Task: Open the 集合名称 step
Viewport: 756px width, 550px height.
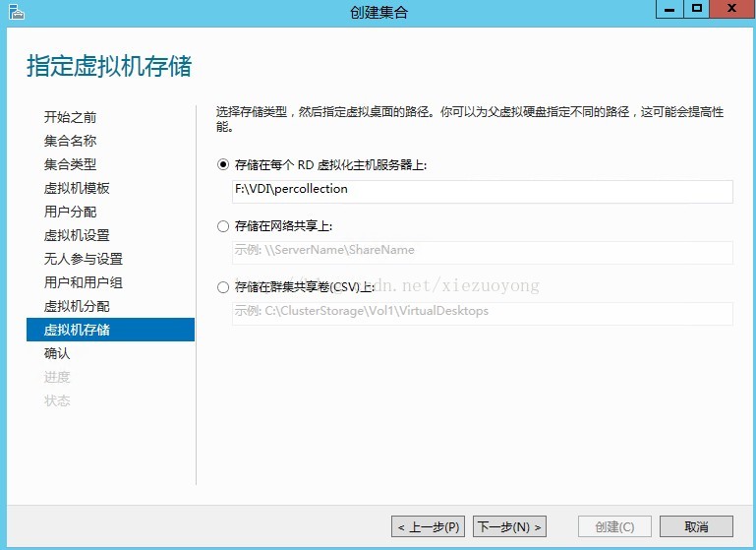Action: (70, 141)
